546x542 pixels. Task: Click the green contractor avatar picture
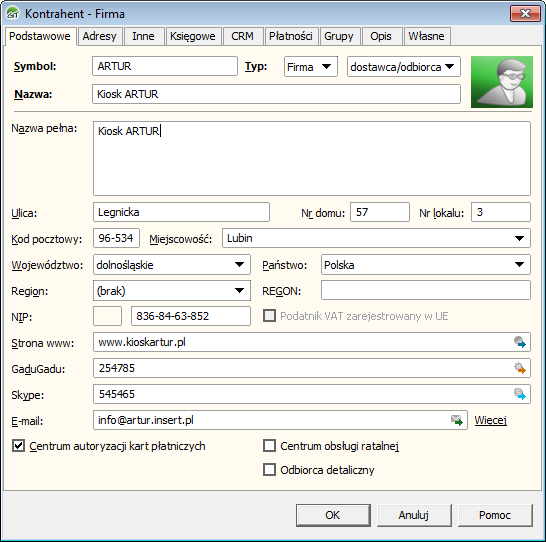[x=502, y=82]
